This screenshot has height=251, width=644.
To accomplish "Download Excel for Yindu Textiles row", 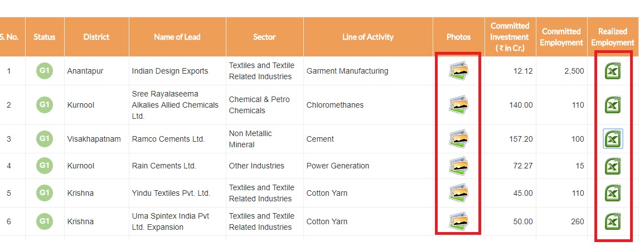I will pos(613,193).
